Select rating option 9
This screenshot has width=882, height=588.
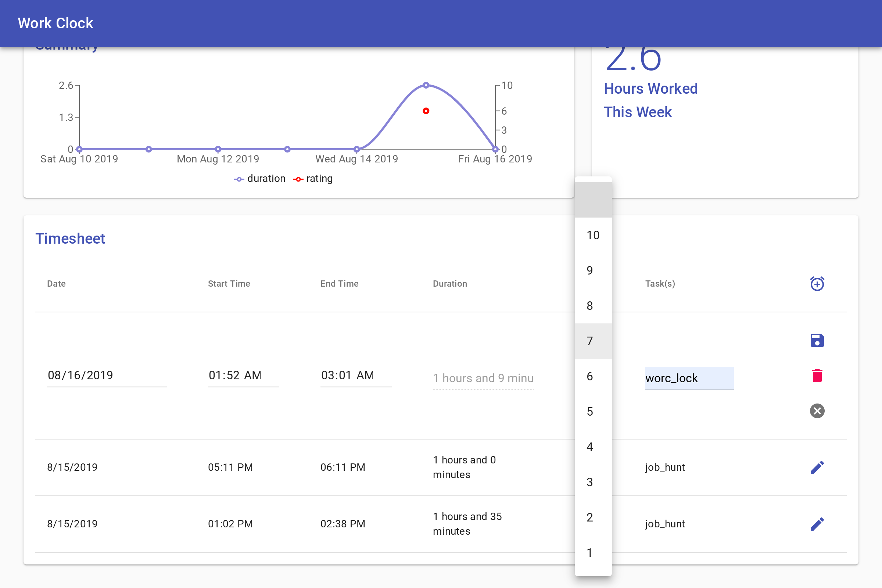pos(593,270)
